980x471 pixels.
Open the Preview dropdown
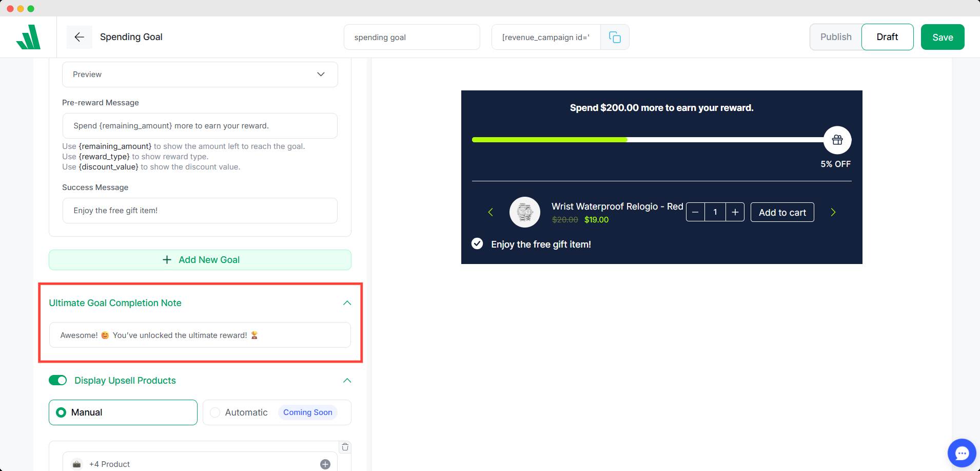click(200, 74)
